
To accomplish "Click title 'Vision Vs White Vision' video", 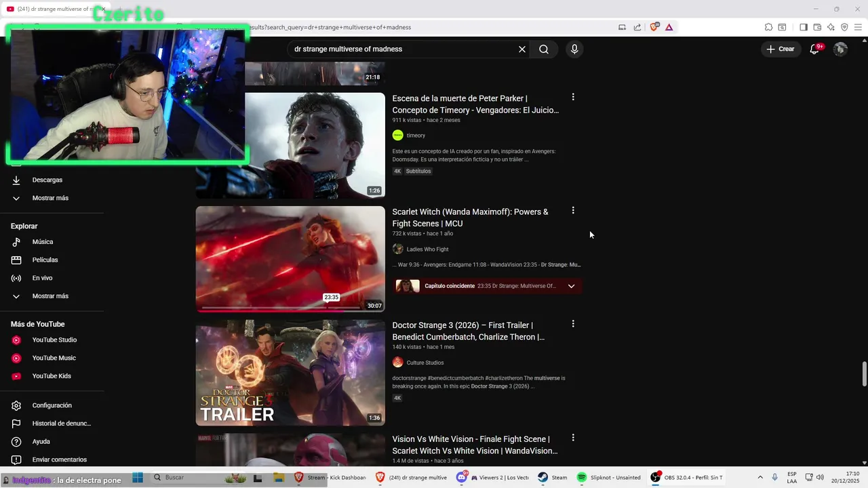I will (x=475, y=445).
